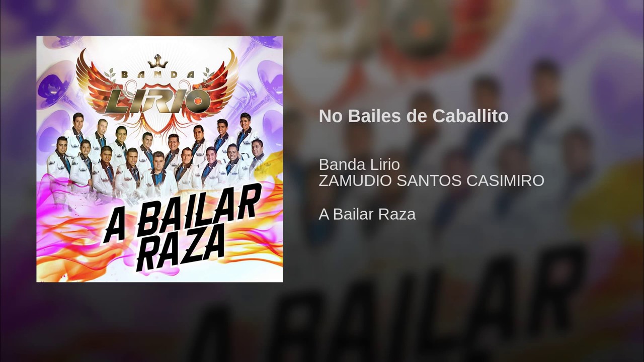Open the album name A Bailar Raza
Image resolution: width=644 pixels, height=362 pixels.
[x=367, y=214]
